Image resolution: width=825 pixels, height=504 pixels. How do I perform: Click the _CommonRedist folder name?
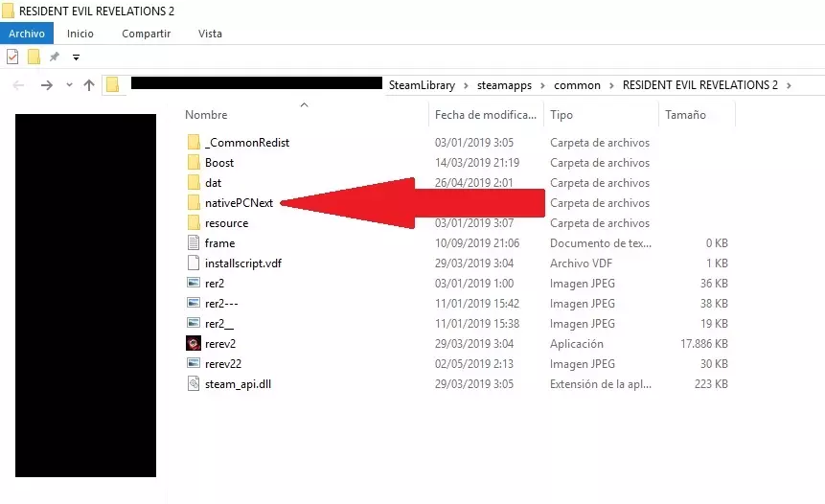(247, 143)
